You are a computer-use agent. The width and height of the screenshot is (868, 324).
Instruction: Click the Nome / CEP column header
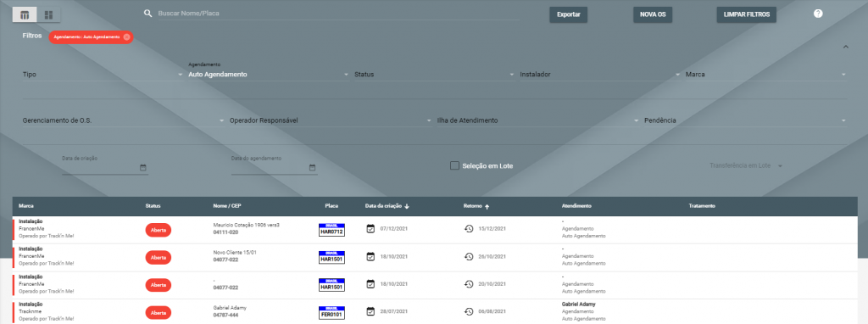click(x=227, y=206)
